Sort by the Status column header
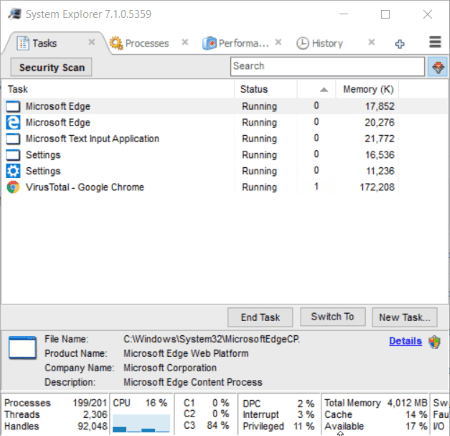This screenshot has width=450, height=436. [266, 89]
